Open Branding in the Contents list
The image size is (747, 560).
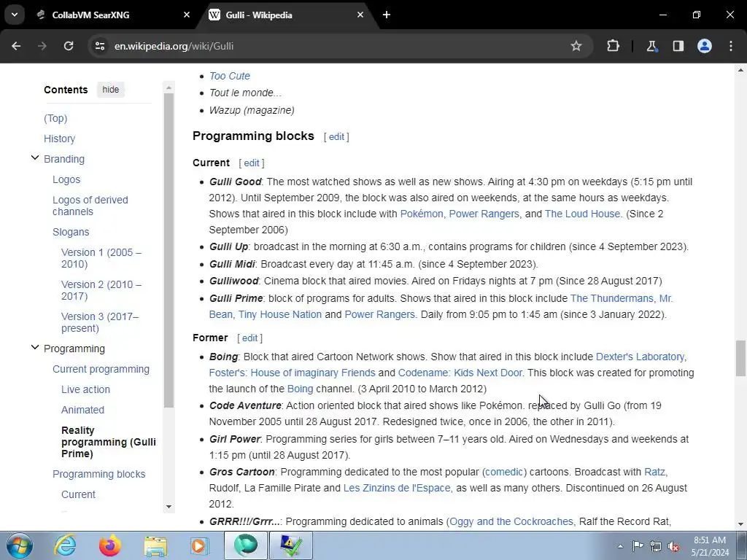tap(64, 159)
